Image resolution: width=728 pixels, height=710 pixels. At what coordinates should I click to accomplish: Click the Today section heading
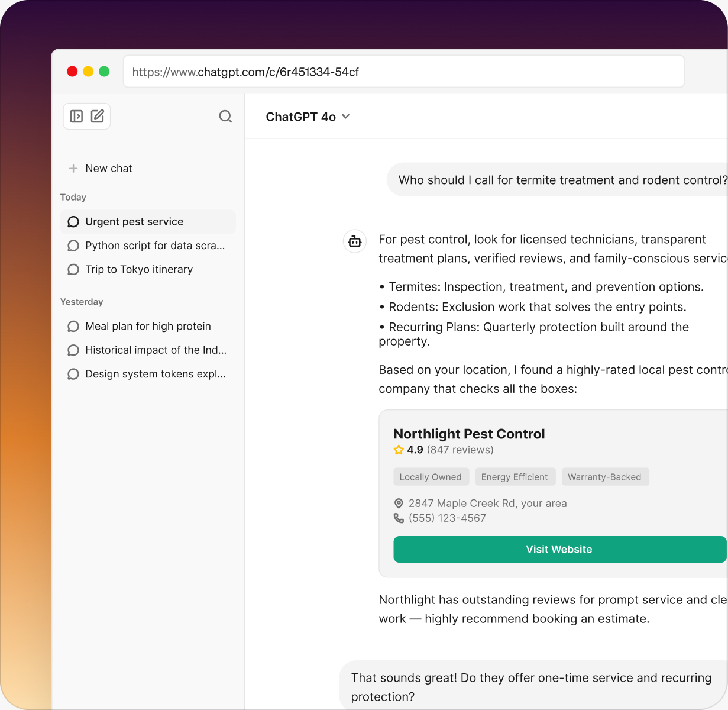pos(73,198)
